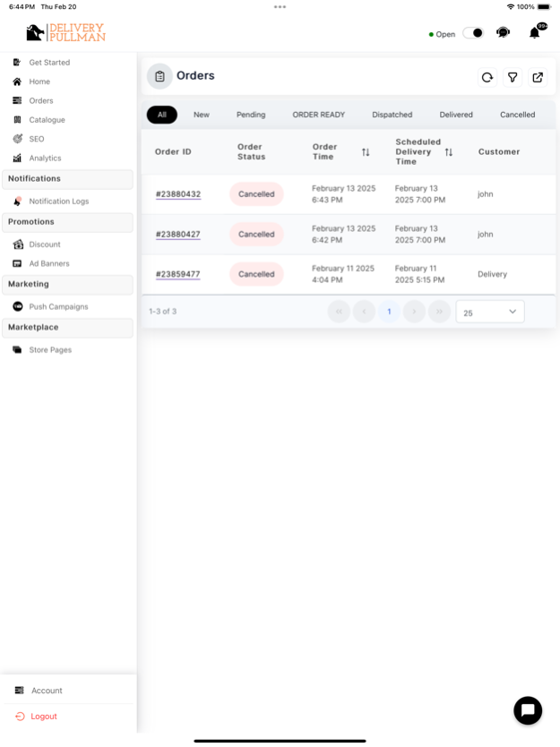Click Logout text

(44, 716)
